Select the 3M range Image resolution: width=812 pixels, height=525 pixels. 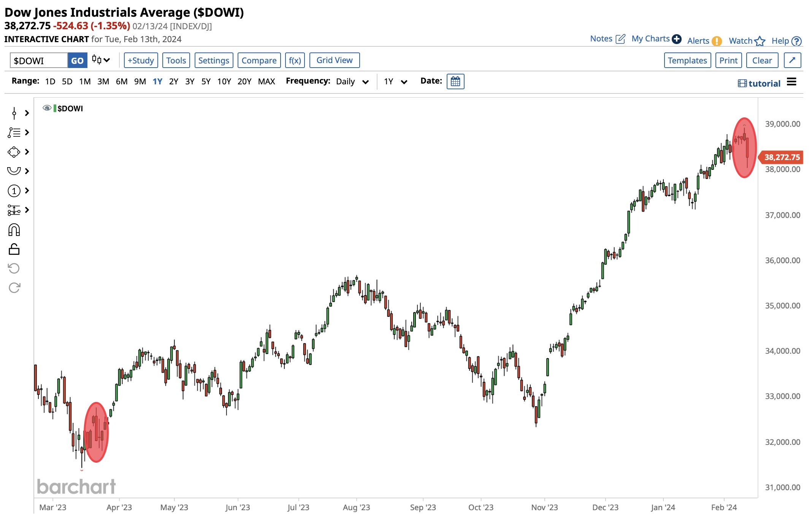pos(103,82)
